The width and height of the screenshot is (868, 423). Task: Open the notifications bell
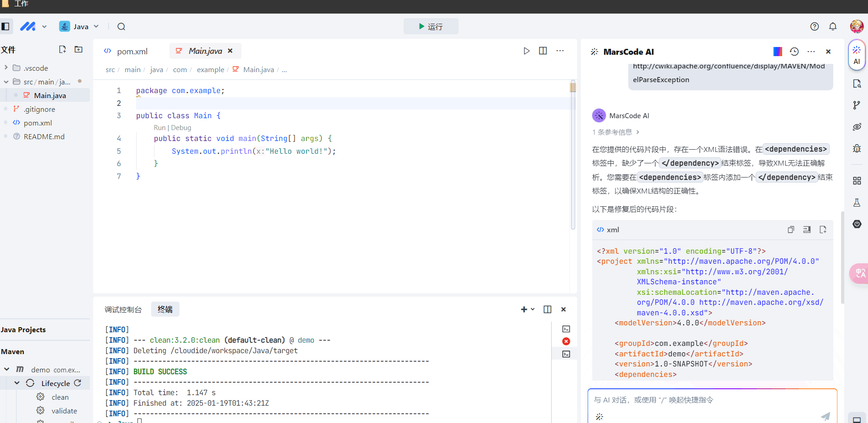point(833,26)
